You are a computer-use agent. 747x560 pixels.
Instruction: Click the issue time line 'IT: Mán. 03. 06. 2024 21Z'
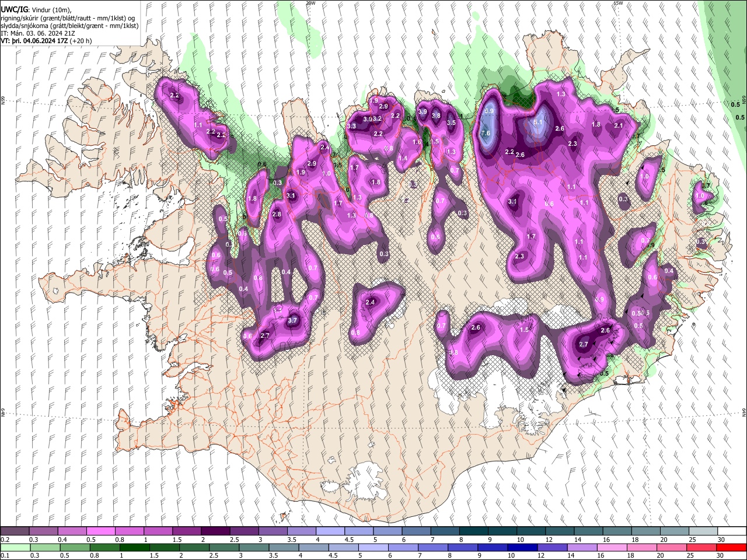coord(39,33)
